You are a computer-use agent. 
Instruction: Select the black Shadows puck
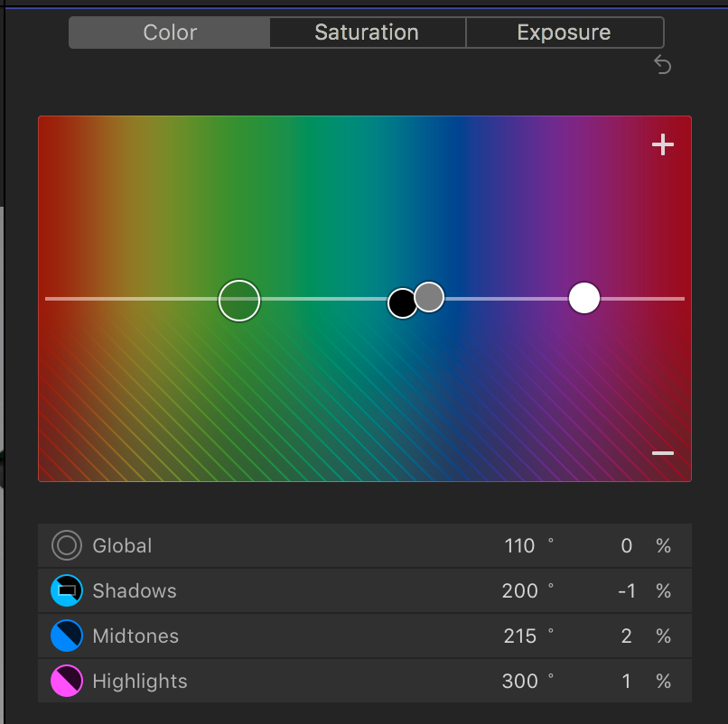tap(400, 304)
